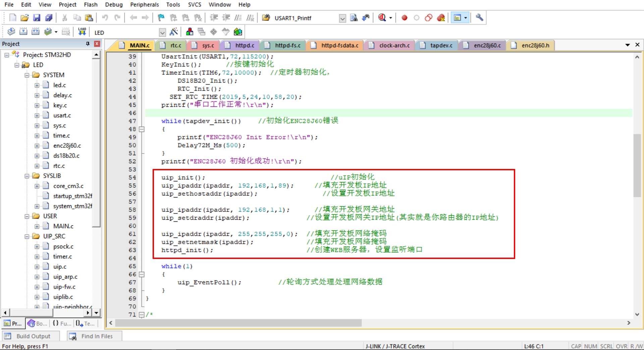Viewport: 644px width, 350px height.
Task: Open the USART1_Printf find dropdown arrow
Action: click(342, 18)
